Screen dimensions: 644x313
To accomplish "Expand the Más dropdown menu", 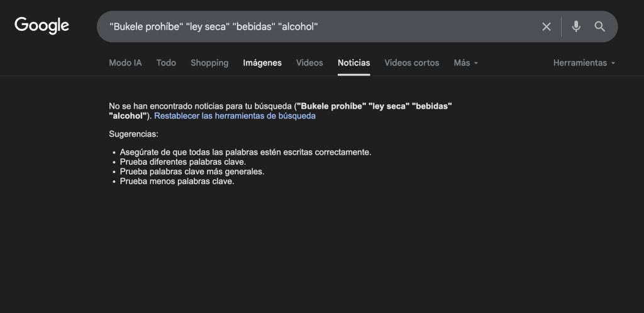I will tap(462, 63).
